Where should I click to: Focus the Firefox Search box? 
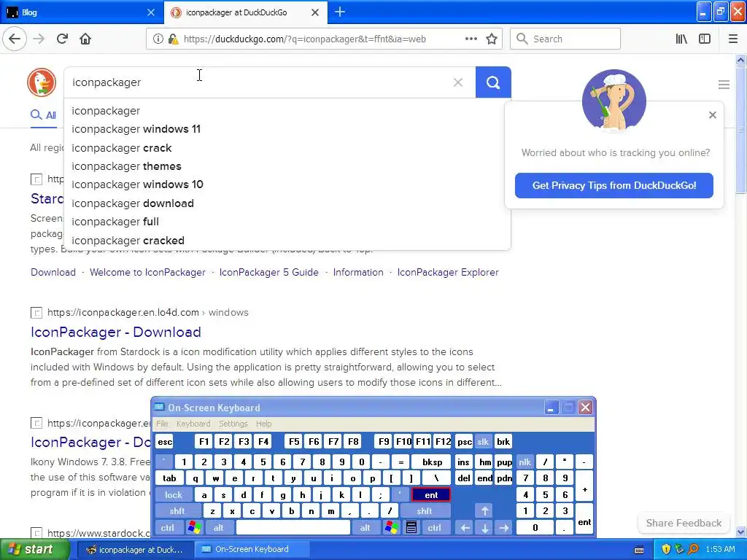tap(565, 39)
